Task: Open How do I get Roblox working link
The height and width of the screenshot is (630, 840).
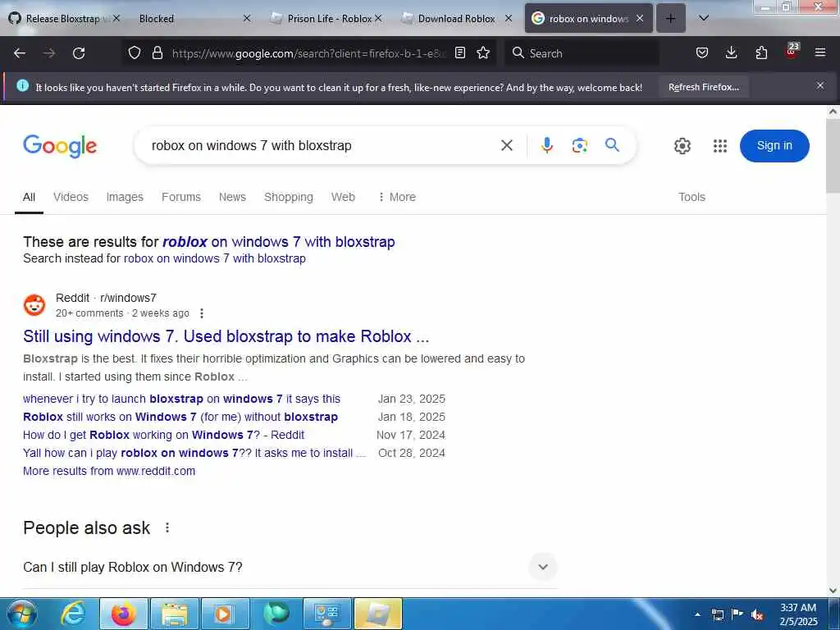Action: pos(163,435)
